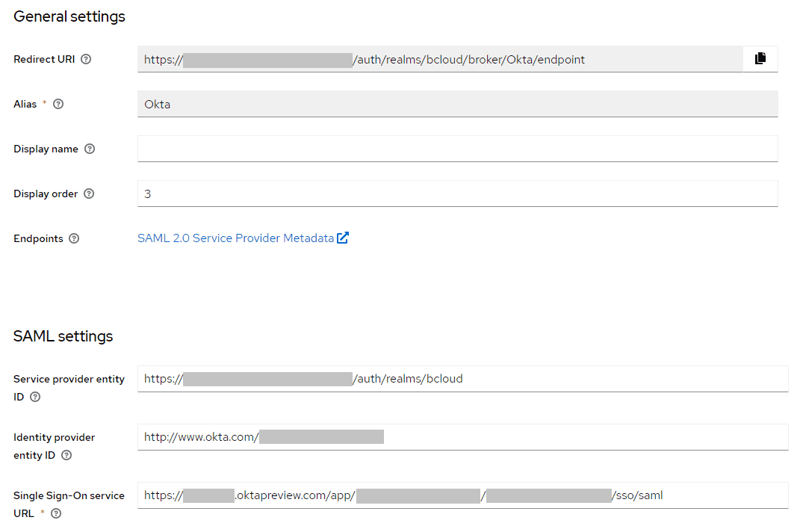This screenshot has width=803, height=532.
Task: Click the copy Redirect URI icon
Action: tap(760, 59)
